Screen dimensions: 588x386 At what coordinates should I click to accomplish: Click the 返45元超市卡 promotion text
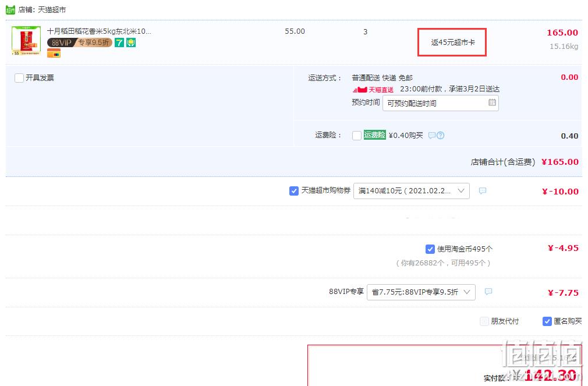[452, 43]
